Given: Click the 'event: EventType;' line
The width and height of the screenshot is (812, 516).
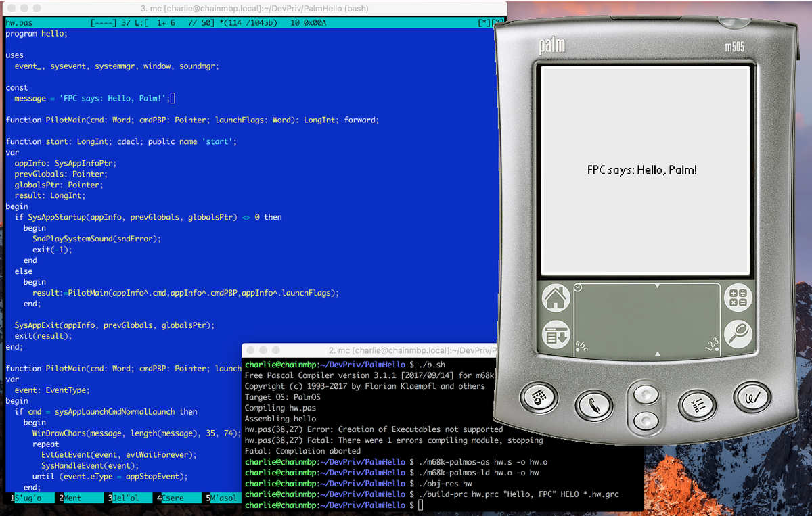Looking at the screenshot, I should point(52,391).
